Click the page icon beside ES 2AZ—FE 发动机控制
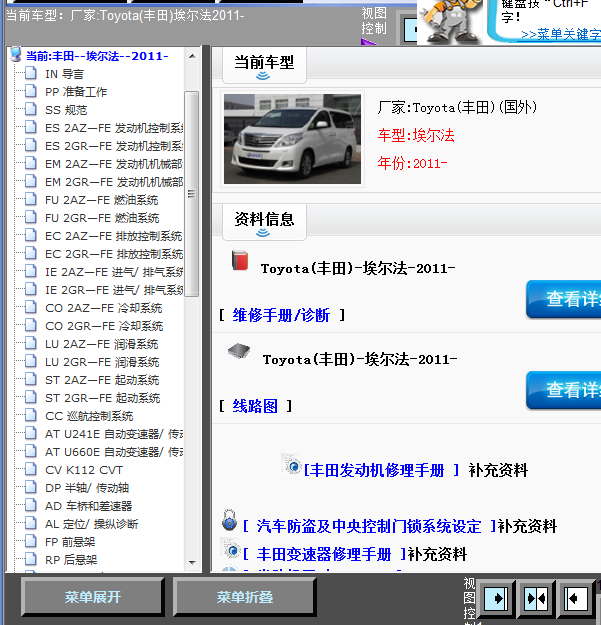 click(31, 128)
